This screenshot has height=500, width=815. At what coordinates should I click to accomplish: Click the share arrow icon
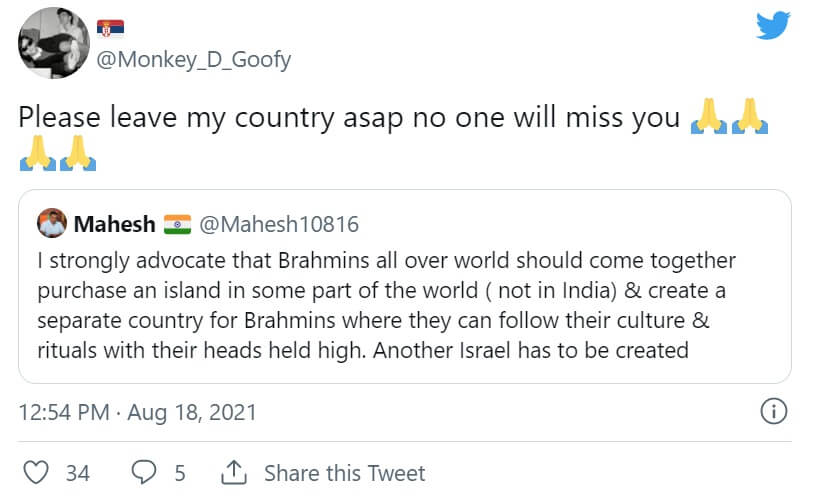[233, 473]
